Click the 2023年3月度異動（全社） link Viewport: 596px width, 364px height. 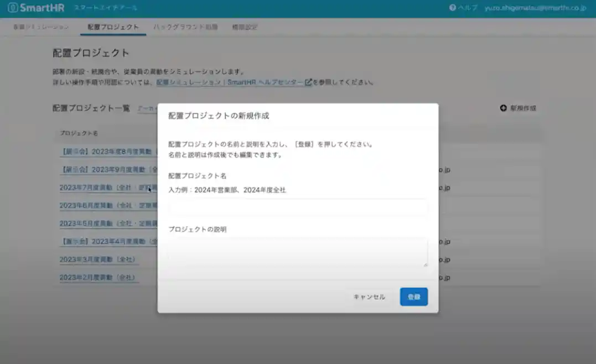[97, 259]
